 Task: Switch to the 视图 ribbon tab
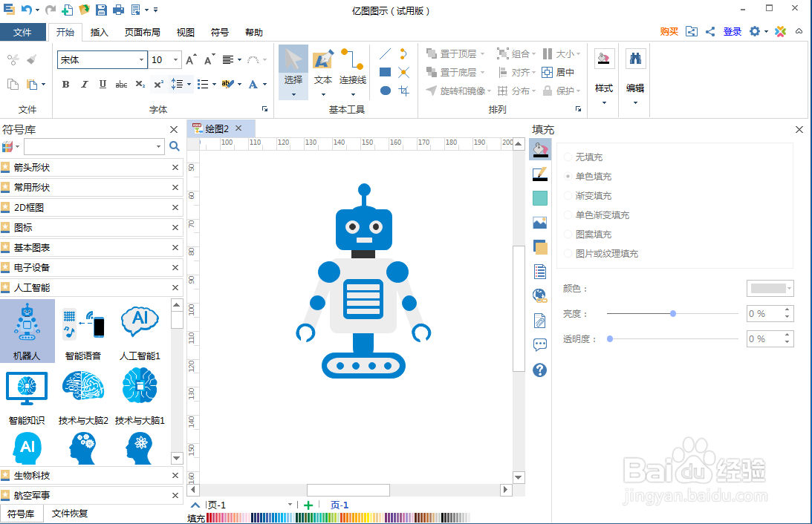(186, 32)
